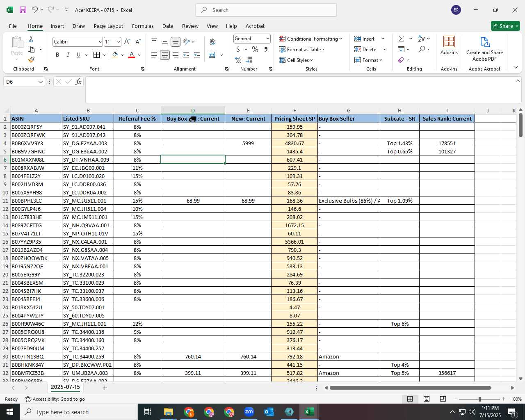
Task: Click the Save icon in title bar
Action: click(23, 10)
